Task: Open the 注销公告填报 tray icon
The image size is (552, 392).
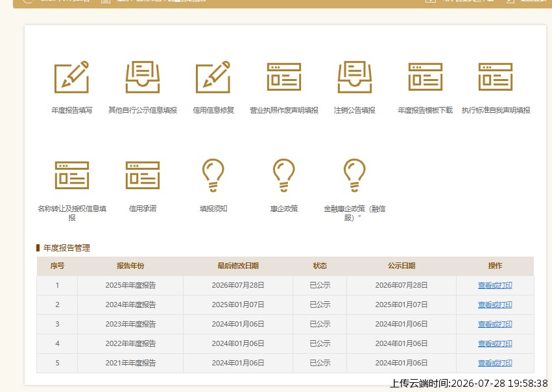Action: [355, 77]
